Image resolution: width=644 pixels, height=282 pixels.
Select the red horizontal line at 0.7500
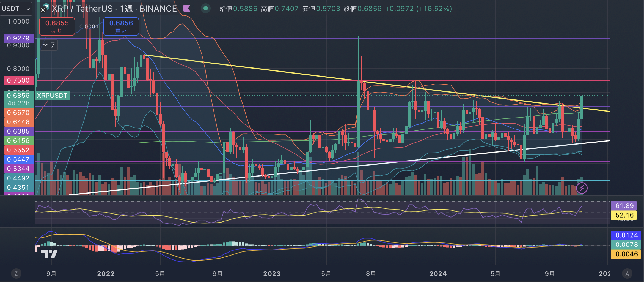pos(323,80)
